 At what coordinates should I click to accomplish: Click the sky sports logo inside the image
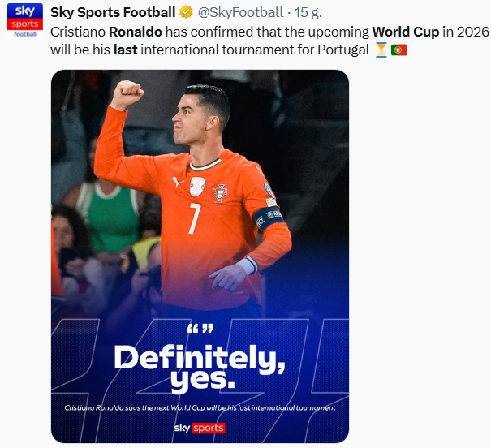(x=199, y=428)
